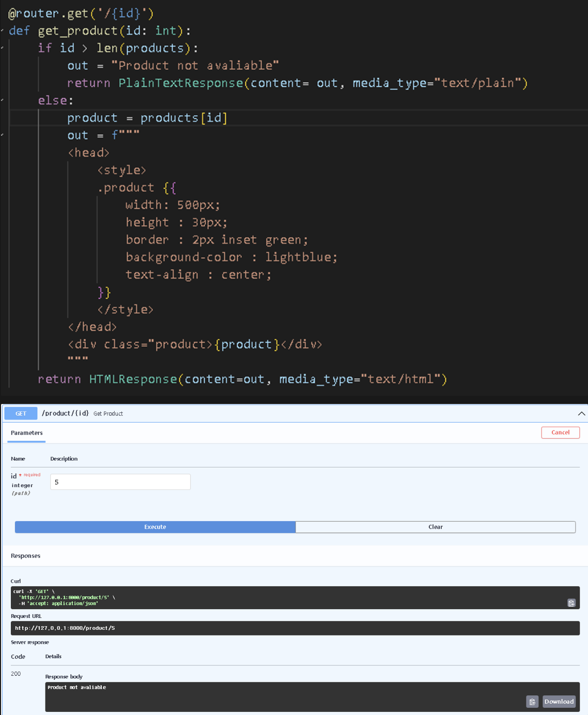Place cursor on 'product = products[id]' line
This screenshot has width=588, height=715.
tap(147, 118)
